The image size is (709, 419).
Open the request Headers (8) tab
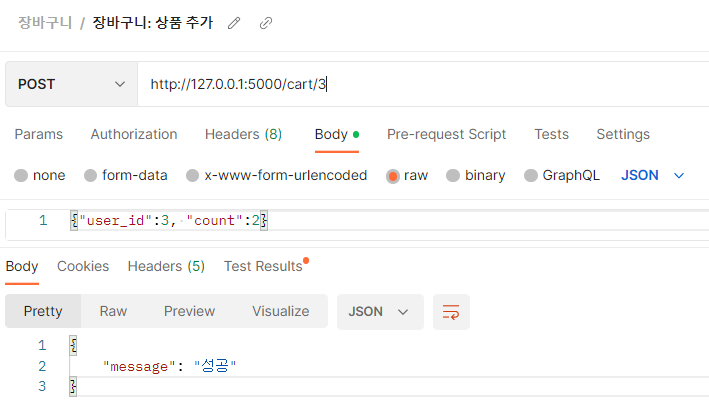coord(243,134)
